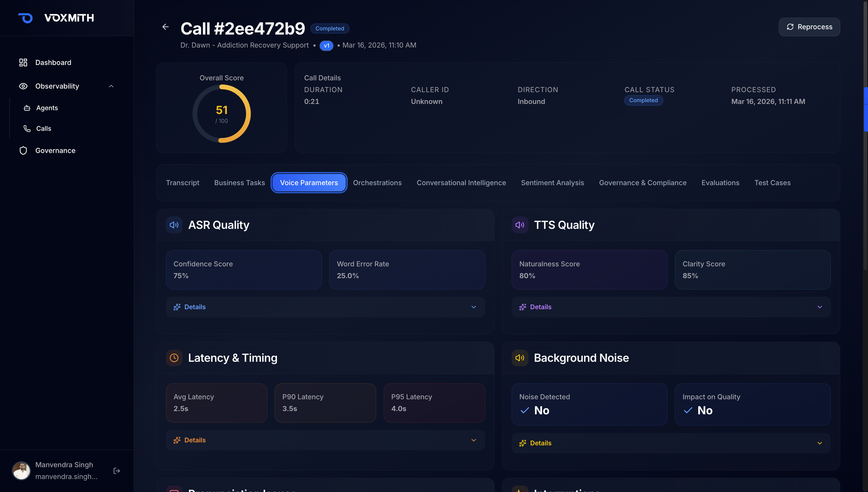Click the logout icon beside user name
The width and height of the screenshot is (868, 492).
pos(117,471)
